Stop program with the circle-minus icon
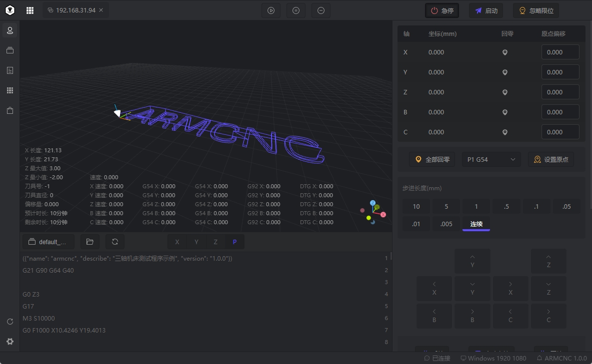 tap(321, 10)
